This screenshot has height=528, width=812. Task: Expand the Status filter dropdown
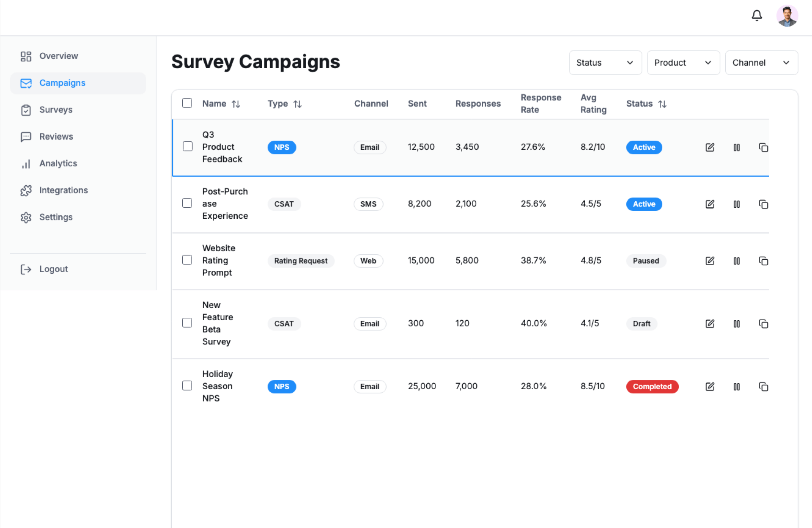pos(605,63)
